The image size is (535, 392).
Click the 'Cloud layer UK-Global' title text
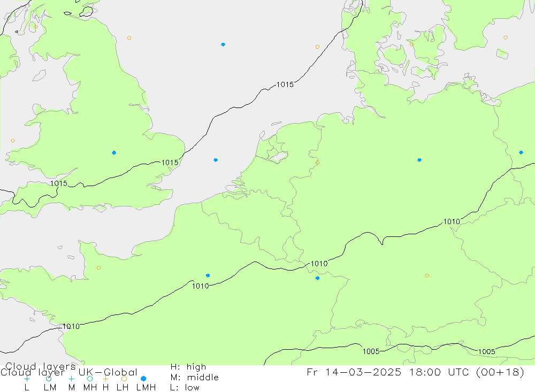pyautogui.click(x=69, y=372)
